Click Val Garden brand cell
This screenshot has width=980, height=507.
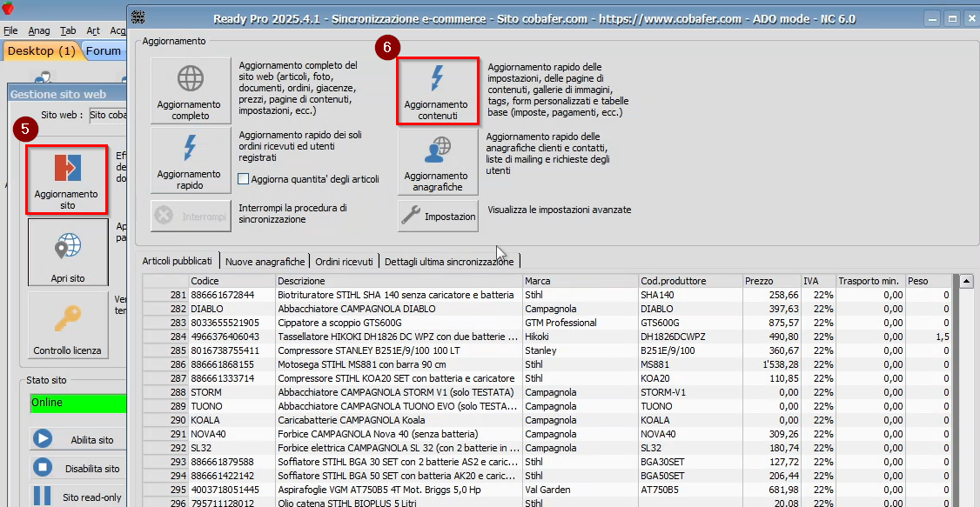(580, 490)
